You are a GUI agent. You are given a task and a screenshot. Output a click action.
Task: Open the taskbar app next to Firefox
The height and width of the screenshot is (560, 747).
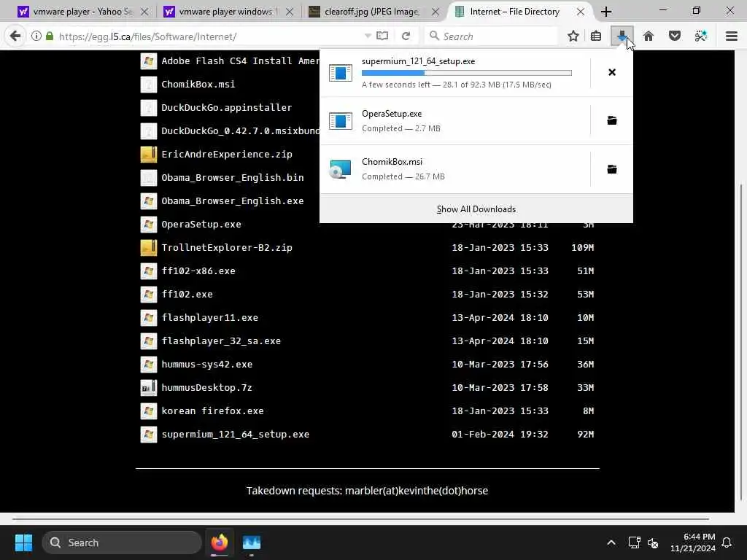252,542
